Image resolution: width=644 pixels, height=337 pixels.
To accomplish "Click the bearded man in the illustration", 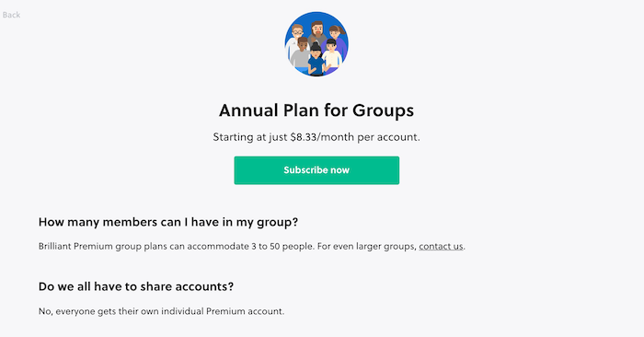I will 316,32.
